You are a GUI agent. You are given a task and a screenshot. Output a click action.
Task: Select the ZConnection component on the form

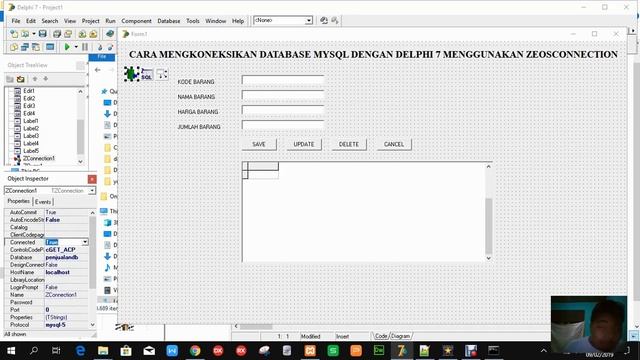131,74
